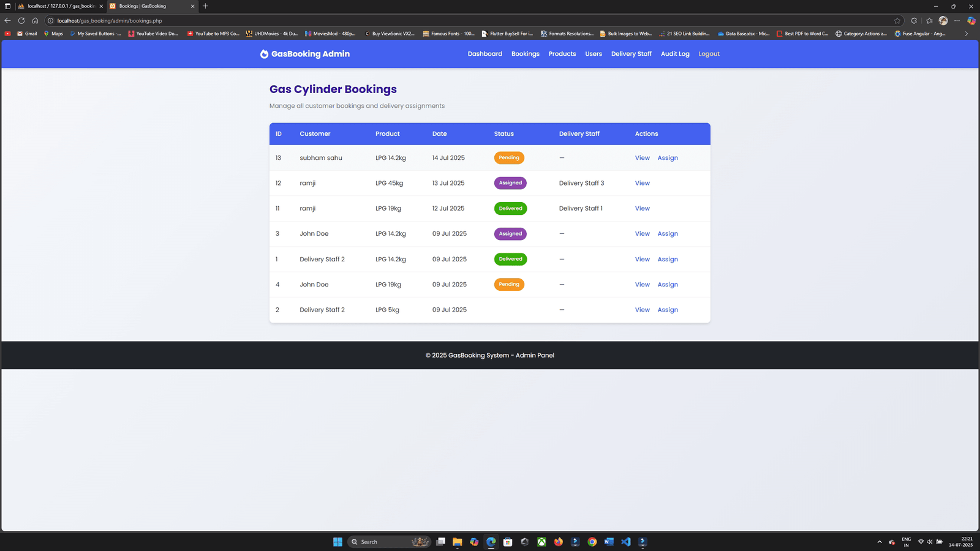Assign delivery staff to subham sahu's booking
The width and height of the screenshot is (980, 551).
[x=667, y=158]
